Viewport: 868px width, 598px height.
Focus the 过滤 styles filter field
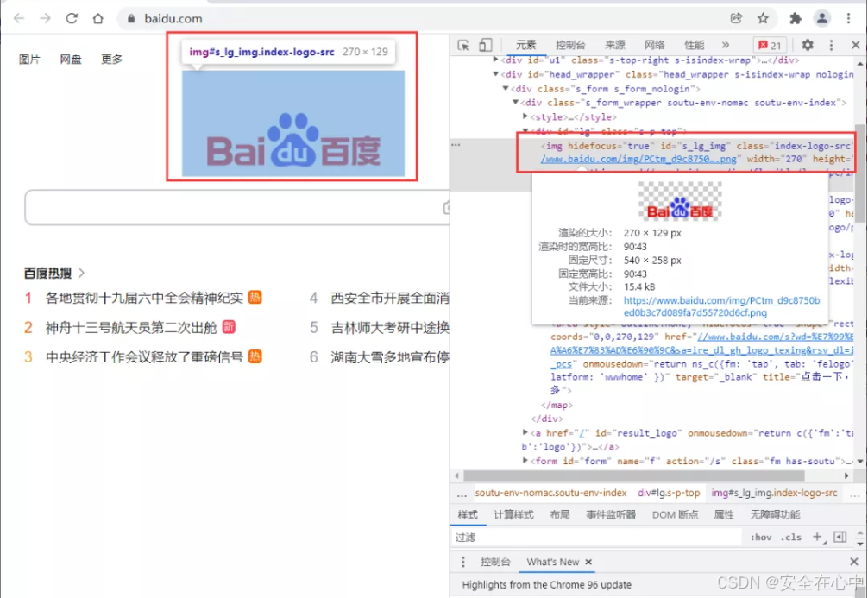tap(597, 537)
